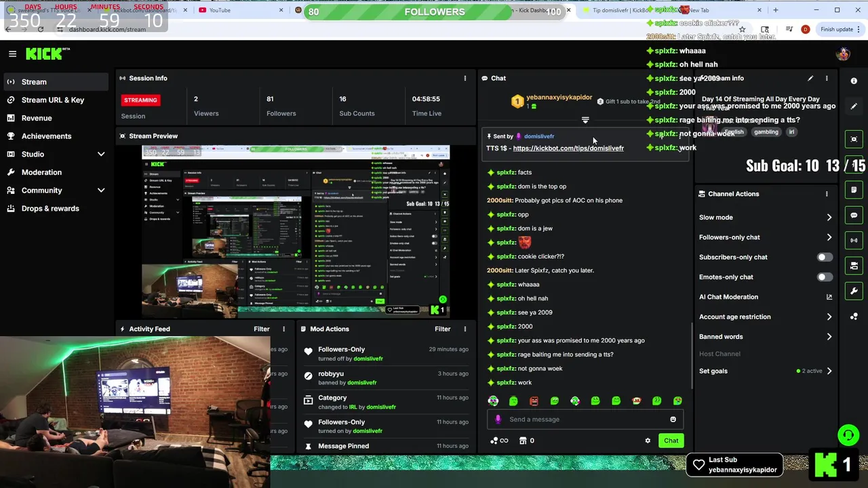
Task: Click the 2000sitt username in chat
Action: (500, 201)
